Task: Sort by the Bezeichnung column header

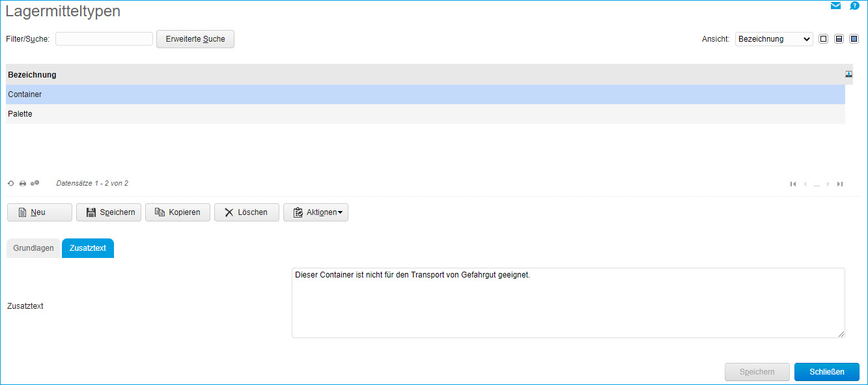Action: (32, 75)
